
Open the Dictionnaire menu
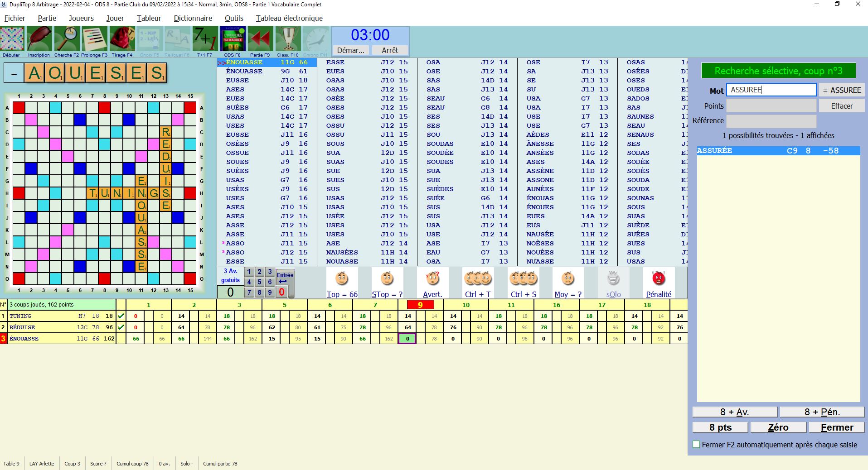point(193,18)
